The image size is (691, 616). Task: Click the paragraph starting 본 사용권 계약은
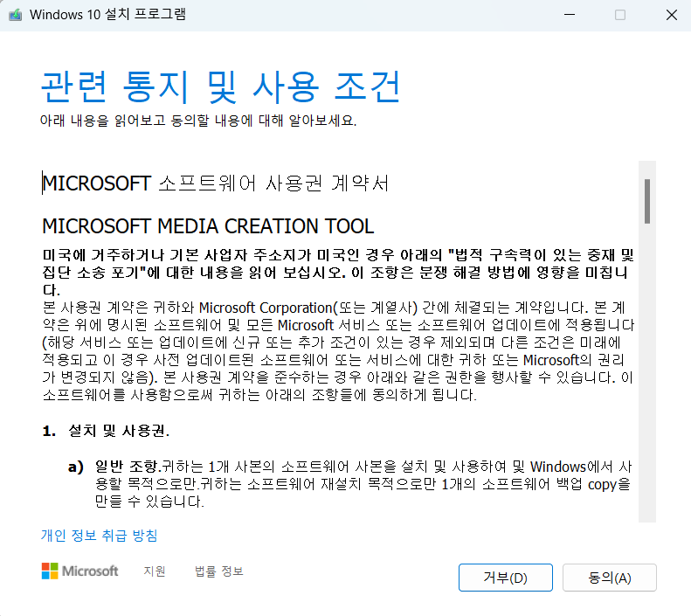click(338, 350)
